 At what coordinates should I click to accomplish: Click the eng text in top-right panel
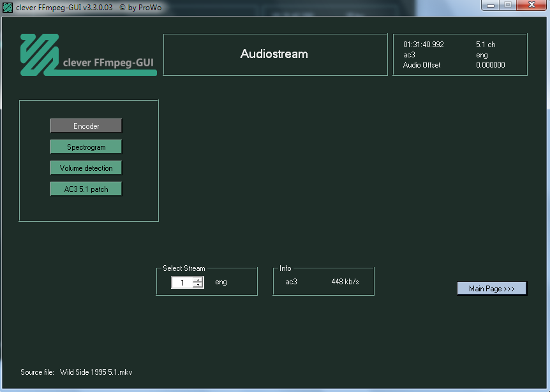482,55
